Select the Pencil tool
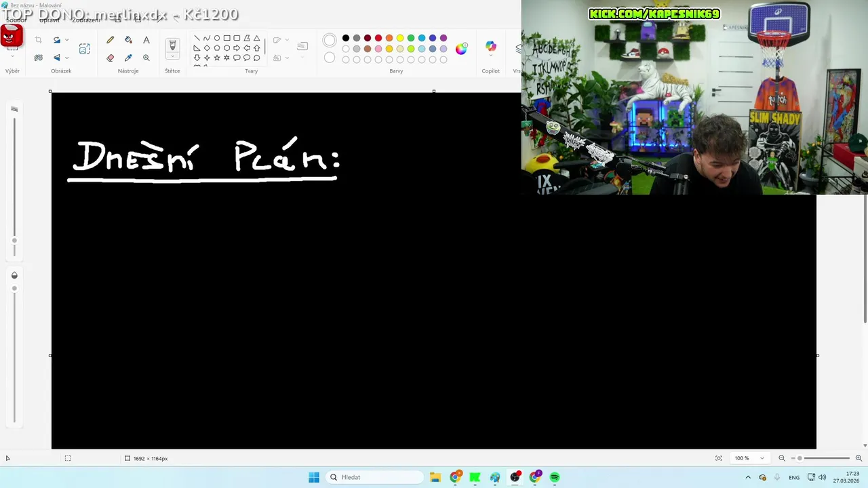The height and width of the screenshot is (488, 868). (x=110, y=40)
